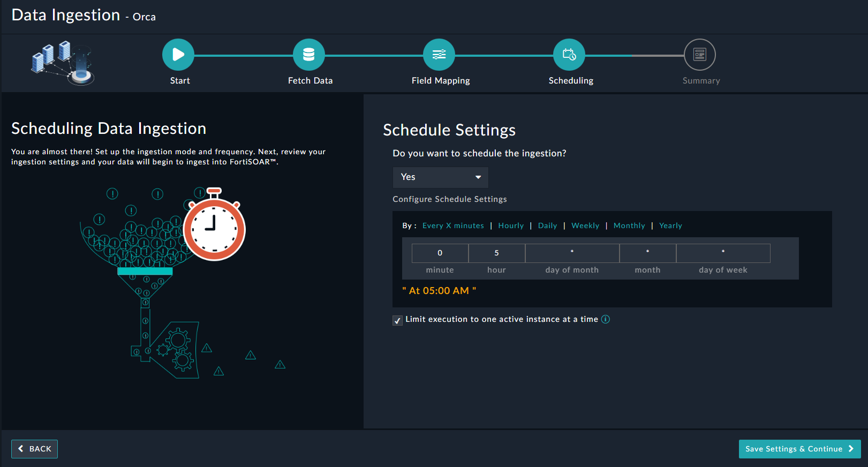
Task: Switch to the Hourly schedule preset
Action: coord(511,225)
